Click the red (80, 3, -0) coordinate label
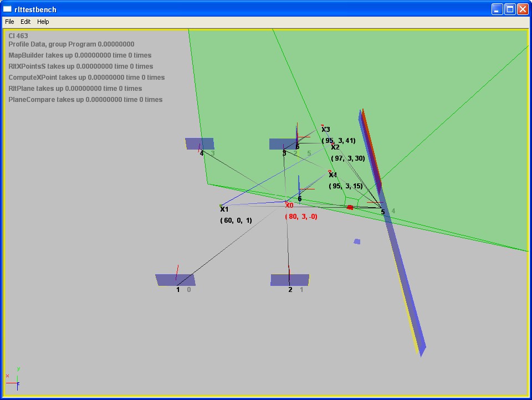Viewport: 532px width, 400px height. [301, 217]
